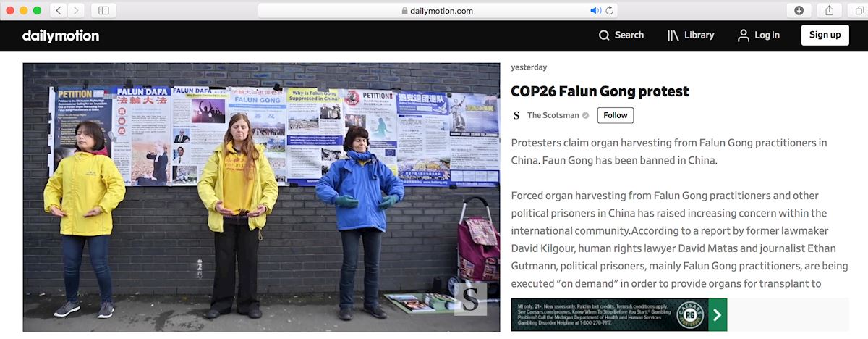This screenshot has width=868, height=339.
Task: Open The Scotsman channel name link
Action: (553, 115)
